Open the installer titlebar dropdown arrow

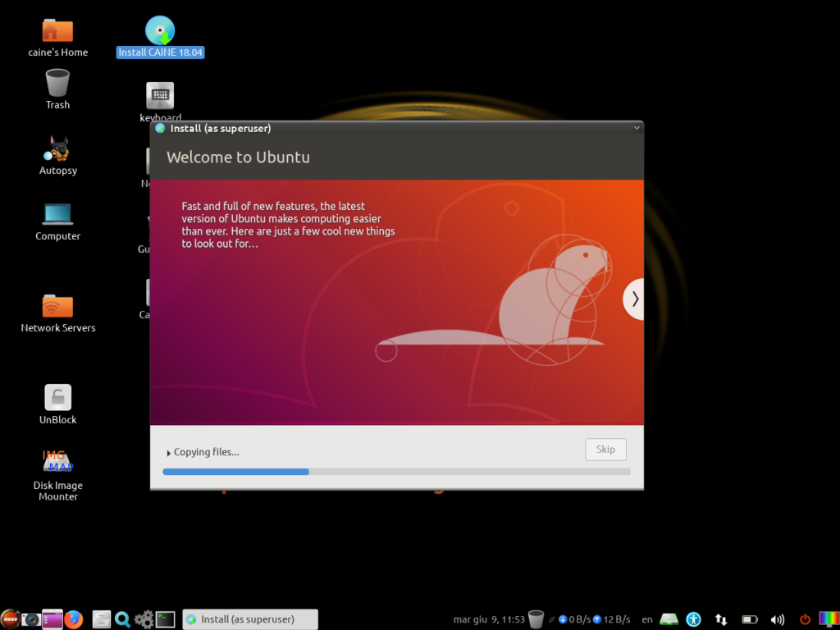637,128
